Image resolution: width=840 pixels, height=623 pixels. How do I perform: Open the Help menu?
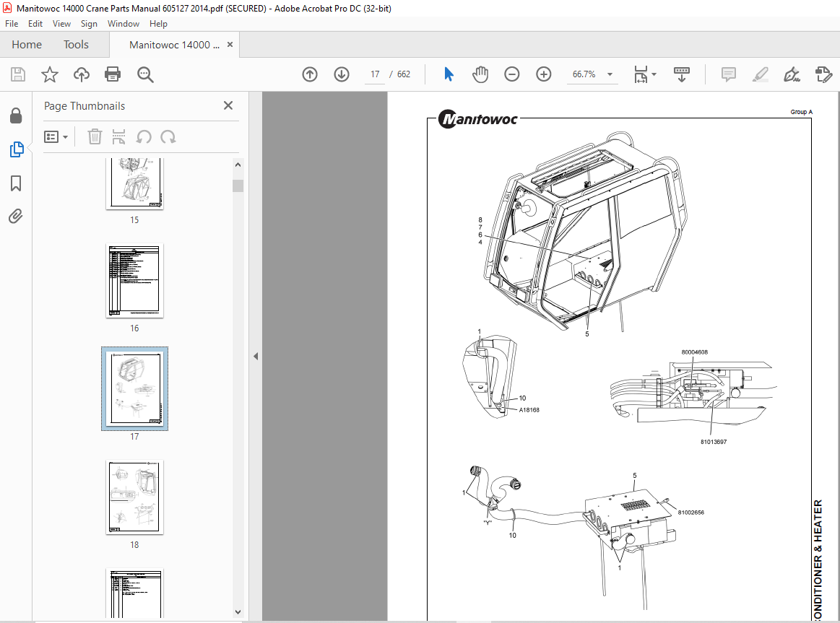coord(158,24)
